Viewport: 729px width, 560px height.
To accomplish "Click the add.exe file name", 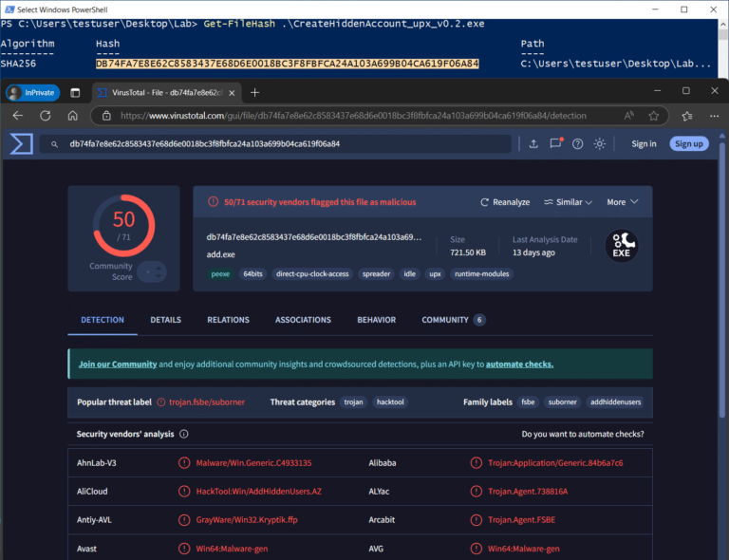I will click(x=221, y=254).
